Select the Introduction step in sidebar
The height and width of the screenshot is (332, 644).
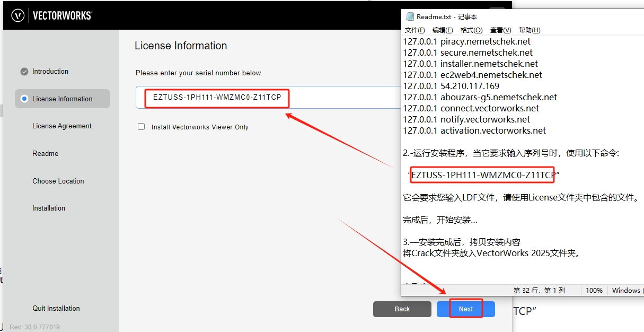[x=50, y=72]
